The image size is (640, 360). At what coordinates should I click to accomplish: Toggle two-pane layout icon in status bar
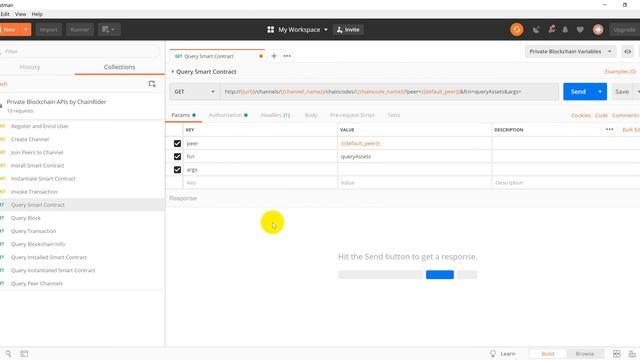(616, 353)
